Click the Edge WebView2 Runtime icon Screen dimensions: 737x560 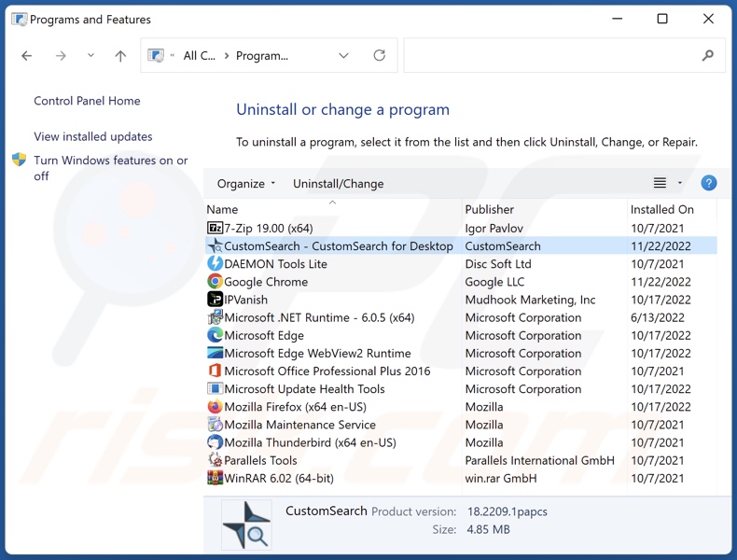pyautogui.click(x=215, y=353)
